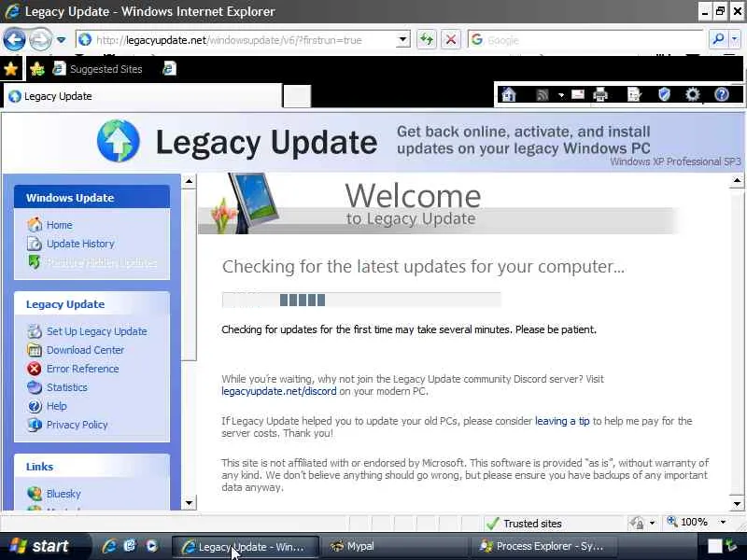Click the browser Forward arrow button
The image size is (747, 560).
40,39
